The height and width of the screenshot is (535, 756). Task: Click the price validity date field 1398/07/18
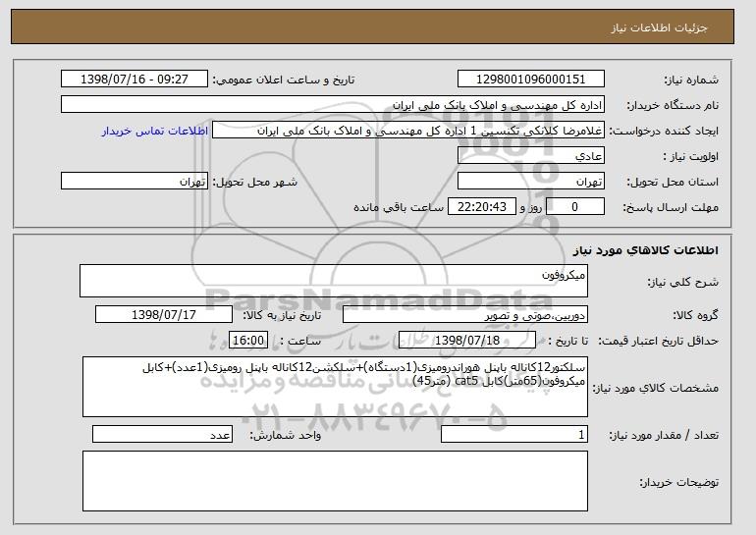[467, 341]
